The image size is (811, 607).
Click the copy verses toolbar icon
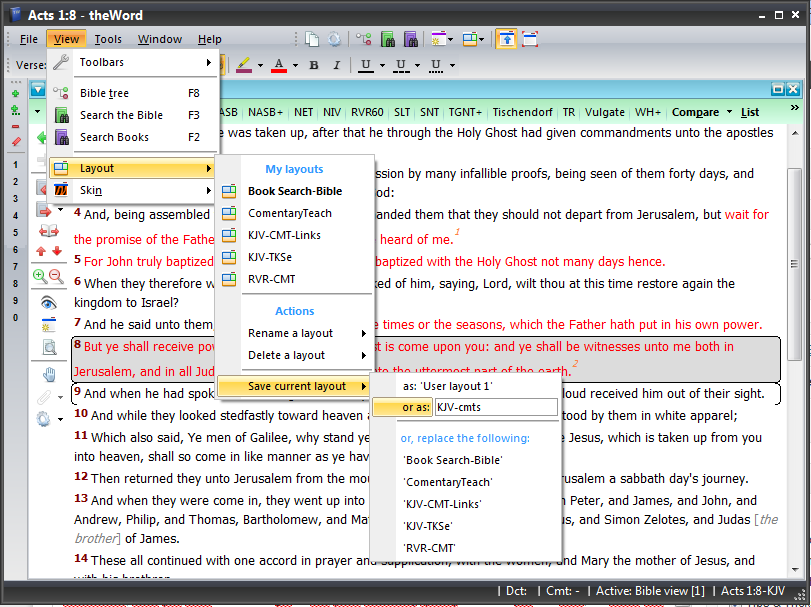pyautogui.click(x=312, y=39)
